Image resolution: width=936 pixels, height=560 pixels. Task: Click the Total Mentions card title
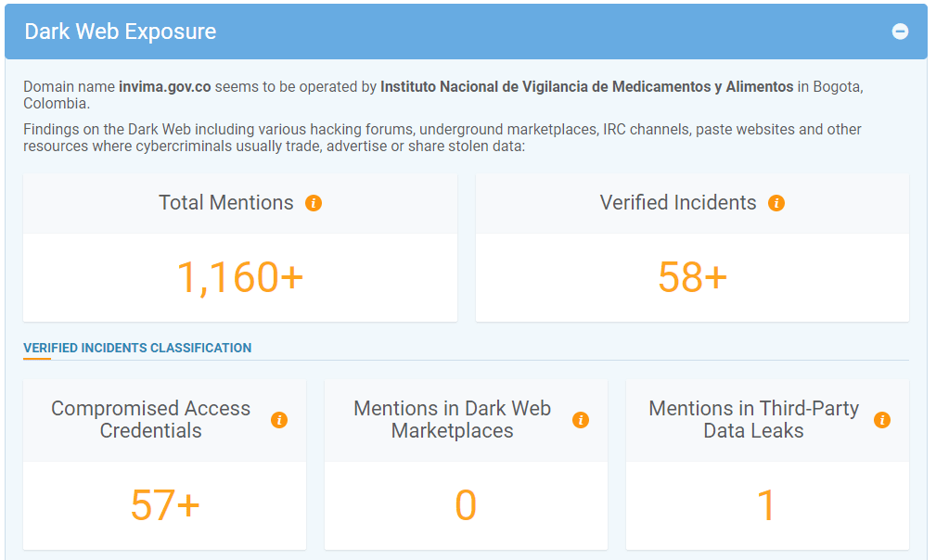click(225, 203)
